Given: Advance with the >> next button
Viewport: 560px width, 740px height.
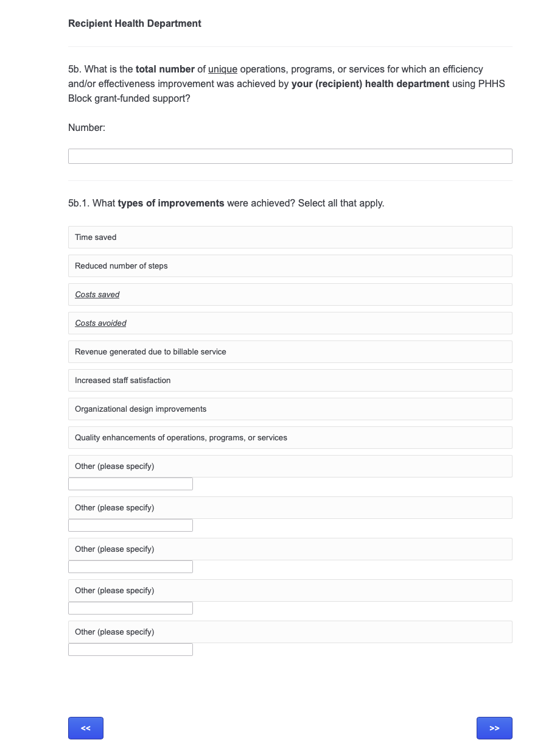Looking at the screenshot, I should pos(494,728).
